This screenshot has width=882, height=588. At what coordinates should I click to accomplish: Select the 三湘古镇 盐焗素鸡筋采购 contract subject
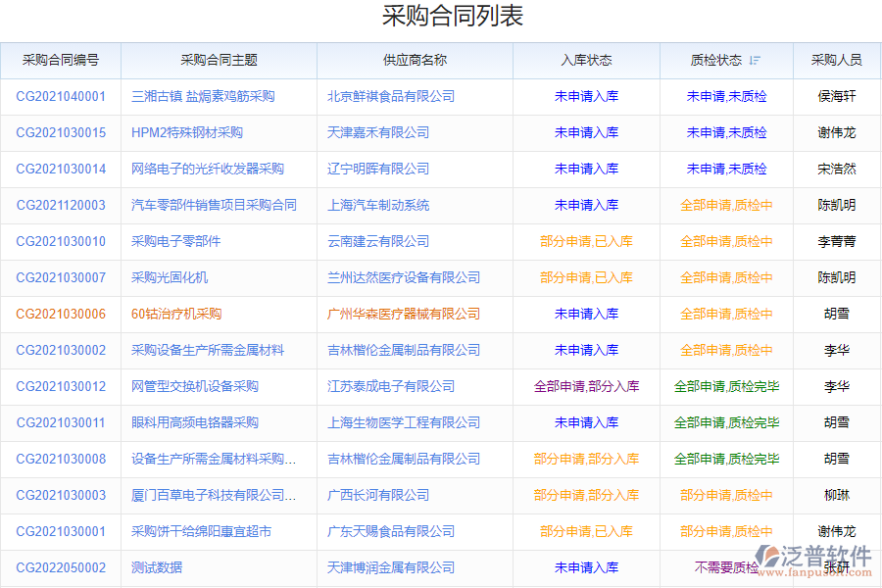(x=204, y=96)
